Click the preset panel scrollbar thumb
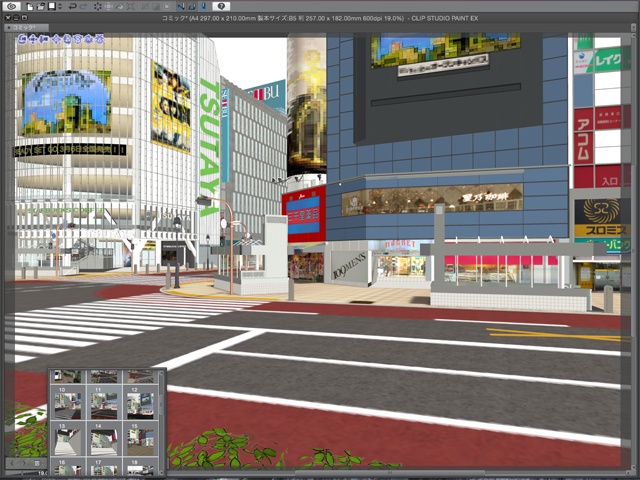The image size is (640, 480). pyautogui.click(x=162, y=403)
